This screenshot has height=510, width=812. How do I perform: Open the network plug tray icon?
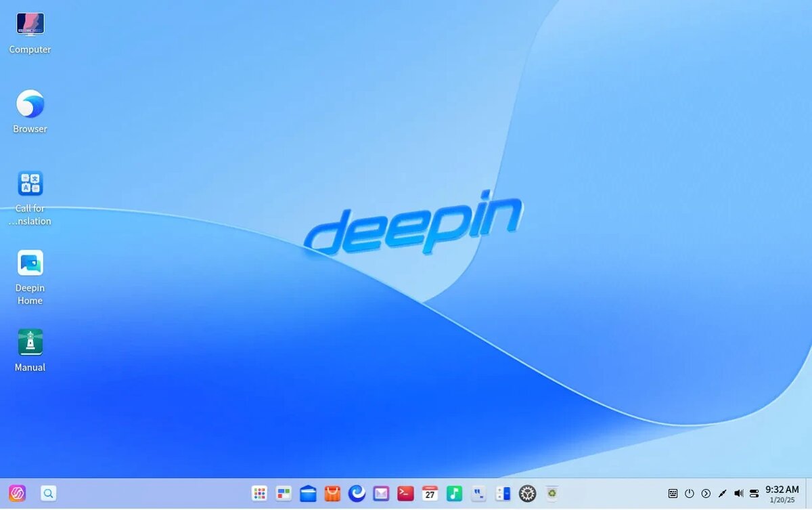[722, 494]
